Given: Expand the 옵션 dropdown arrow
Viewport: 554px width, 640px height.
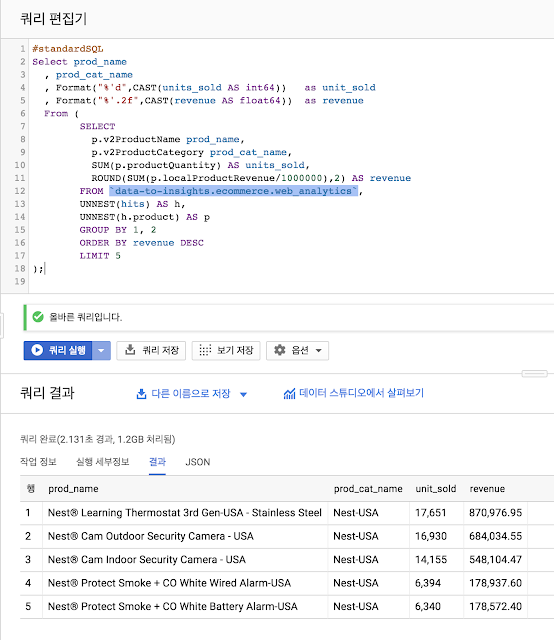Looking at the screenshot, I should [x=319, y=351].
